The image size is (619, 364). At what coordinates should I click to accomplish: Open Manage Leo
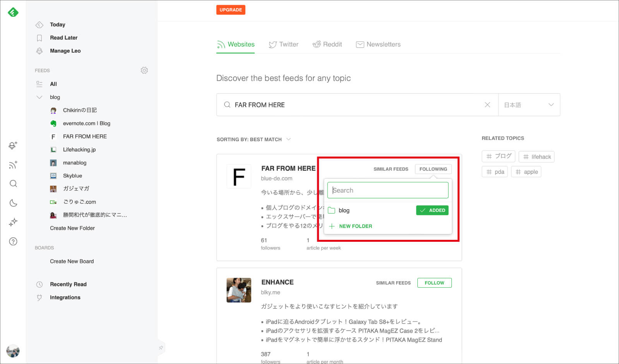[x=65, y=51]
